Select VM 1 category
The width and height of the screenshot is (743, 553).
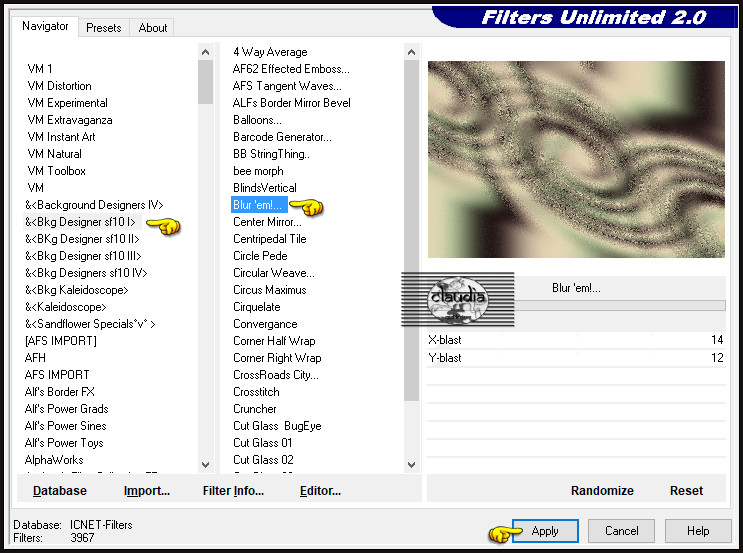point(40,69)
